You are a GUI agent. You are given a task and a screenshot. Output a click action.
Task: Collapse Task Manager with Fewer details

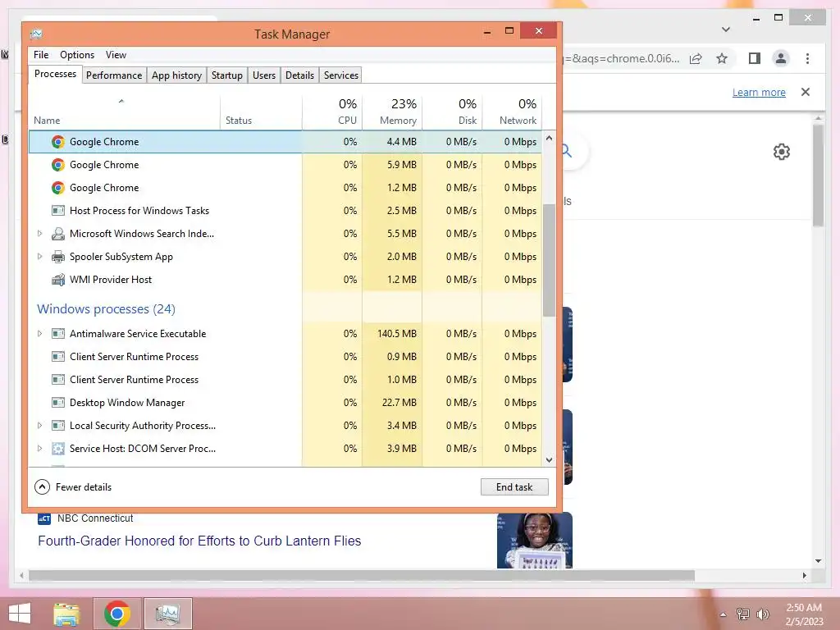point(73,487)
